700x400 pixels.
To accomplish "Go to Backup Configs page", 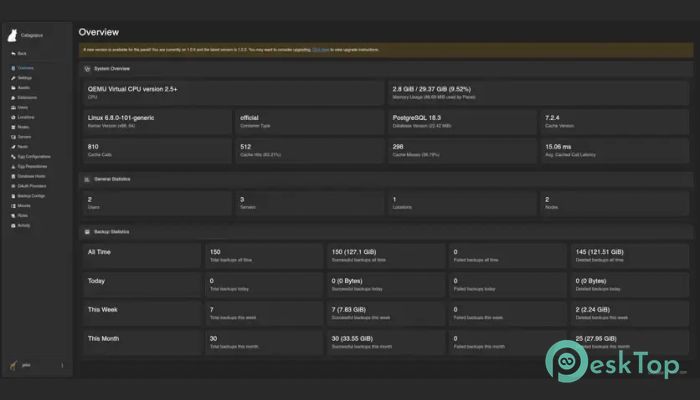I will click(31, 196).
